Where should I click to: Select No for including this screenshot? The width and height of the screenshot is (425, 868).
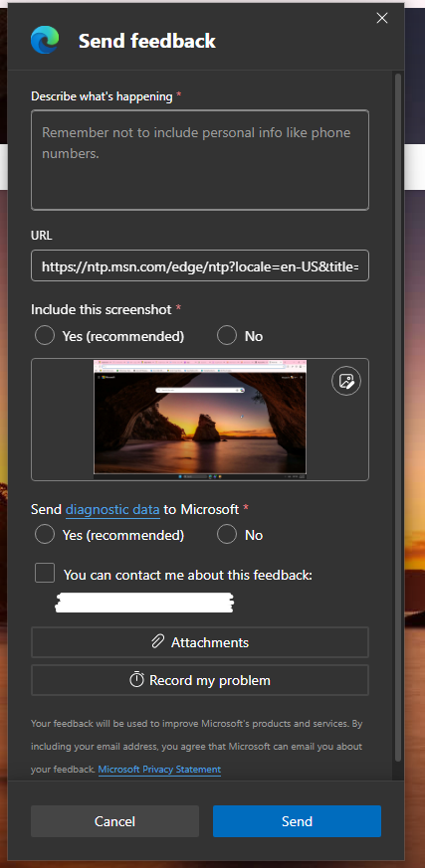click(x=227, y=335)
